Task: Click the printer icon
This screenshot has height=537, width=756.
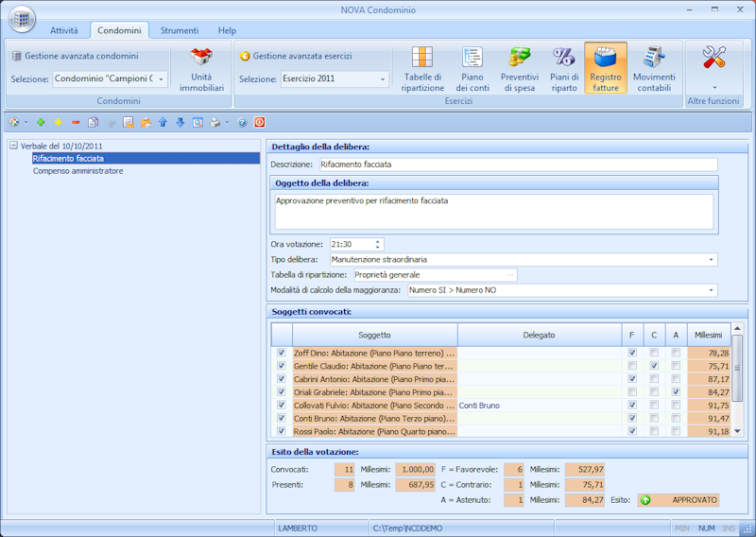Action: 215,123
